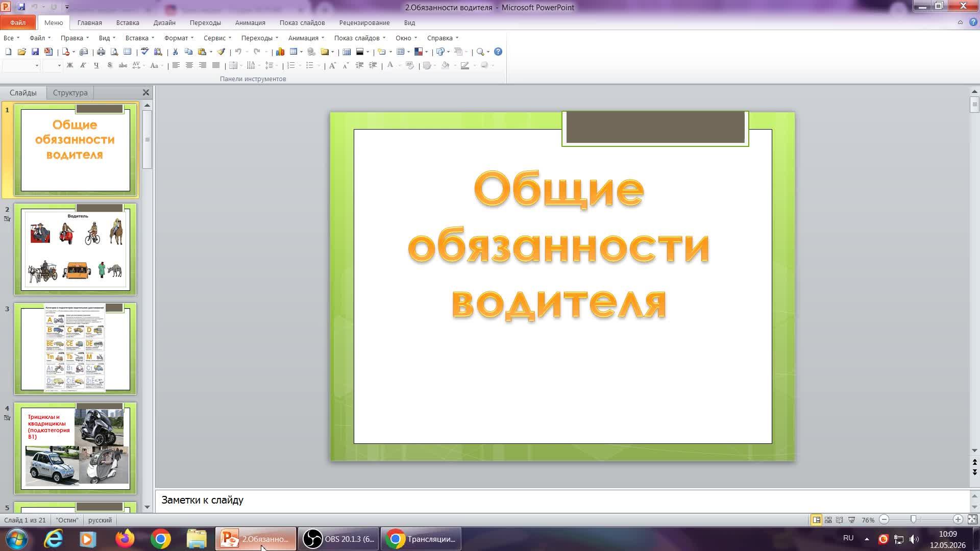Launch Firefox from the taskbar
The width and height of the screenshot is (980, 551).
pyautogui.click(x=125, y=539)
